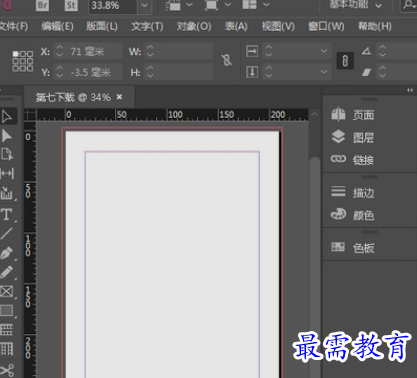
Task: Select the Pencil tool
Action: [x=7, y=272]
